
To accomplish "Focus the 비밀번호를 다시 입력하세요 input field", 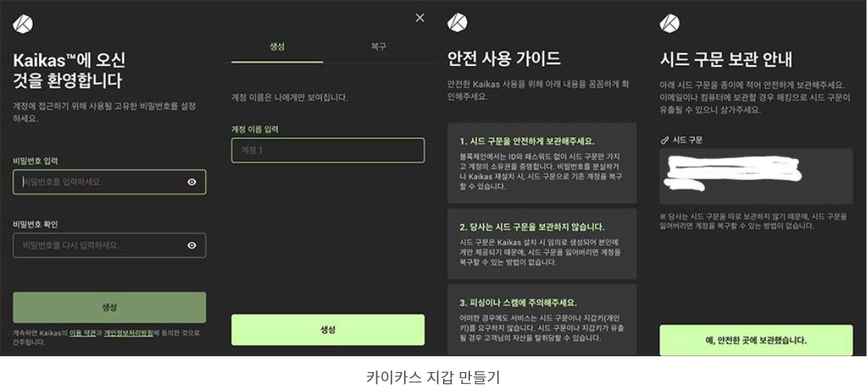I will tap(109, 245).
